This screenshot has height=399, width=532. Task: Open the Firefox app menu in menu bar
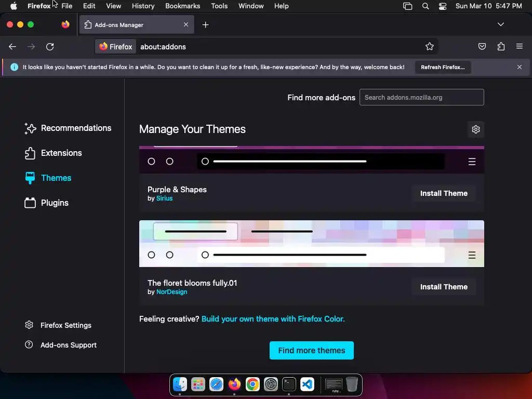[39, 6]
